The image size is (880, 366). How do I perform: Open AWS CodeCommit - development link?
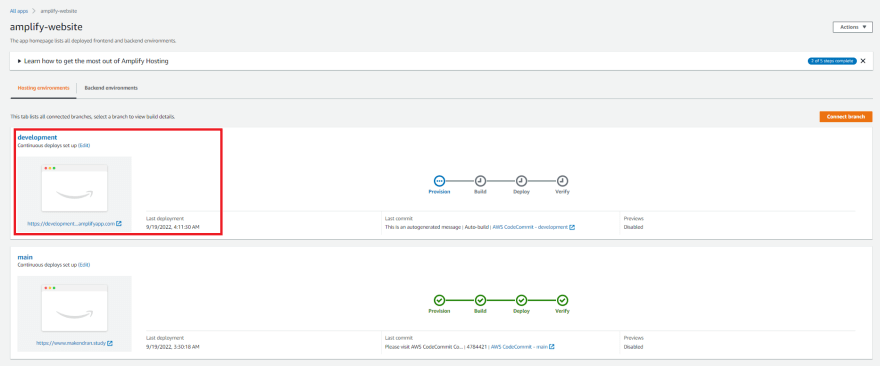click(530, 227)
